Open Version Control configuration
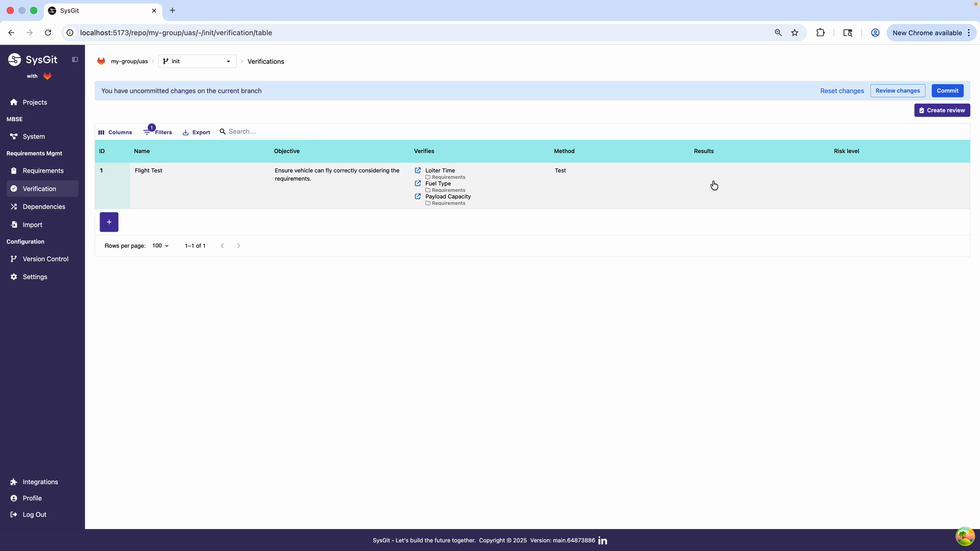Screen dimensions: 980x551 [45, 259]
